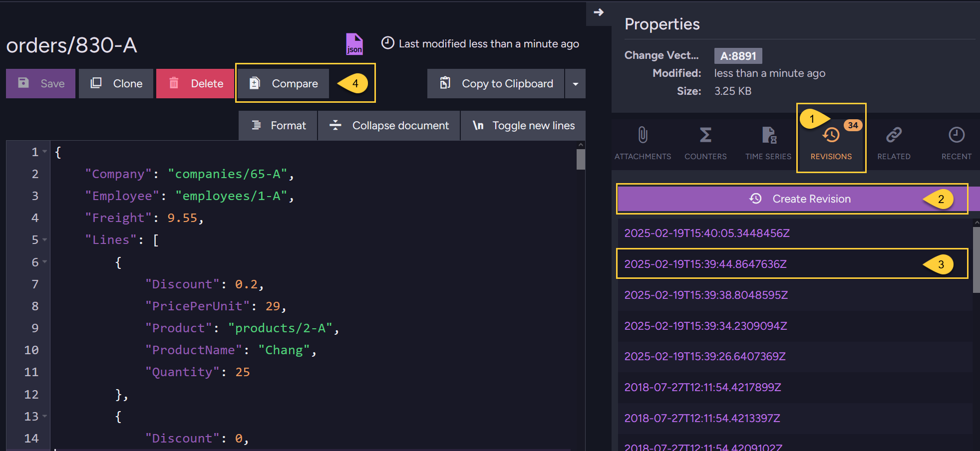This screenshot has height=451, width=980.
Task: Switch to the COUNTERS tab label
Action: (705, 156)
